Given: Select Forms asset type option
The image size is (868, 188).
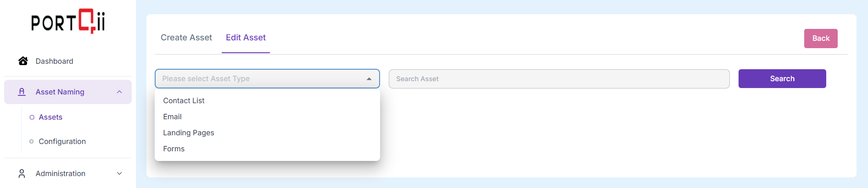Looking at the screenshot, I should tap(174, 149).
